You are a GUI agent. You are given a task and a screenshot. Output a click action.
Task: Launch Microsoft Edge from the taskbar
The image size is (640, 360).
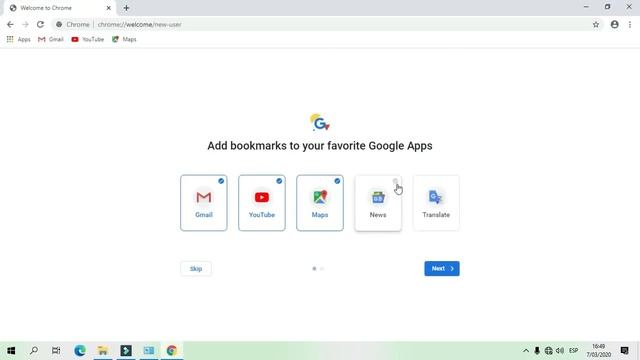tap(80, 351)
